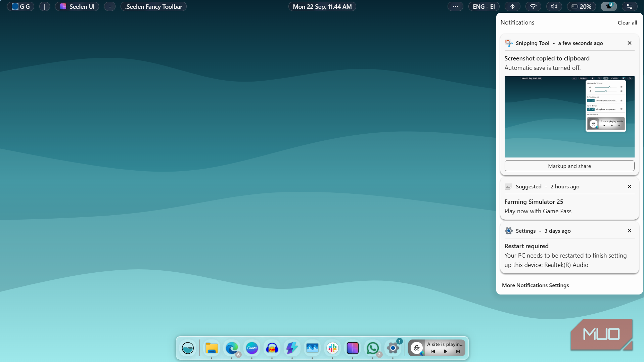Launch Canva from the dock

[x=252, y=348]
